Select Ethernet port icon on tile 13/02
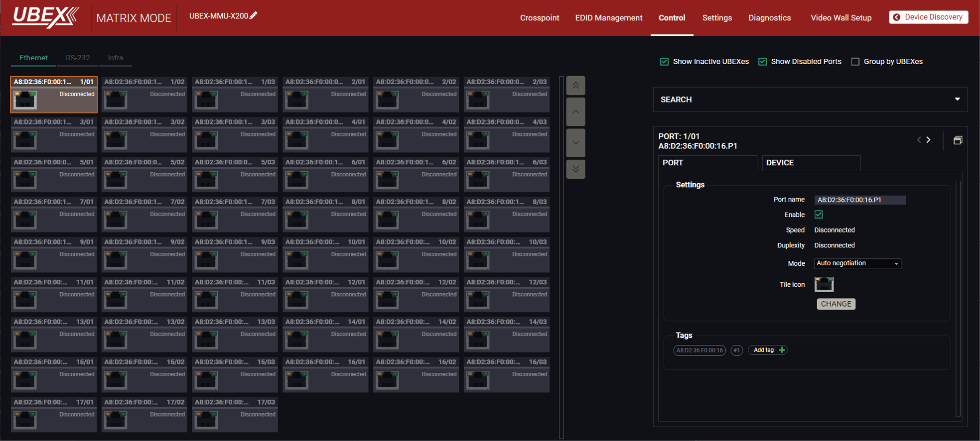 coord(116,340)
